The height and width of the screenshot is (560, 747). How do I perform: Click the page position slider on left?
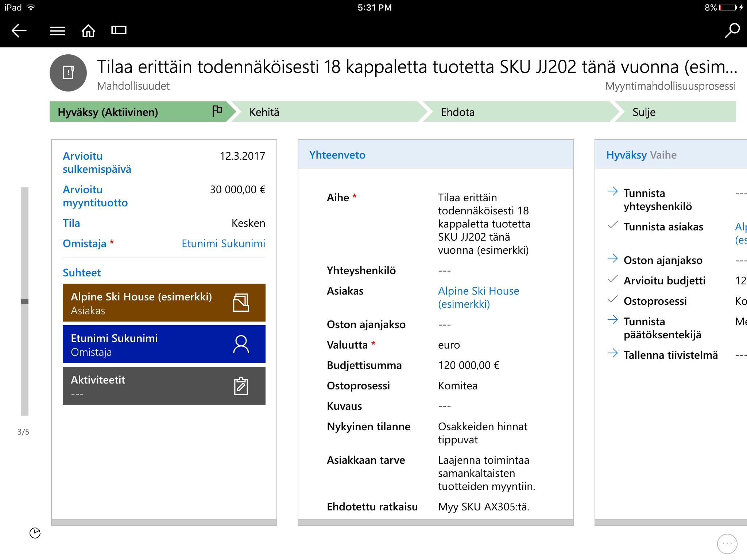click(x=25, y=302)
